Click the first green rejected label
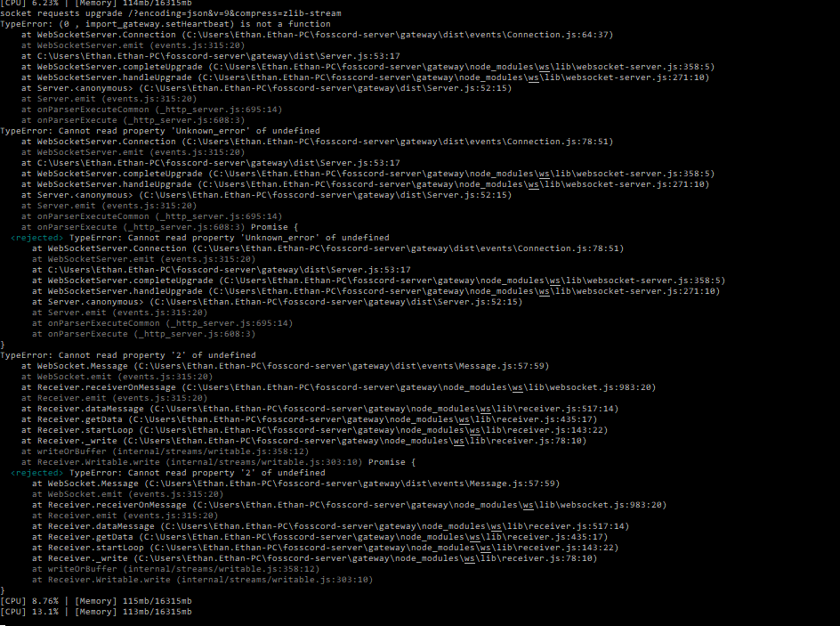The image size is (840, 626). (36, 238)
